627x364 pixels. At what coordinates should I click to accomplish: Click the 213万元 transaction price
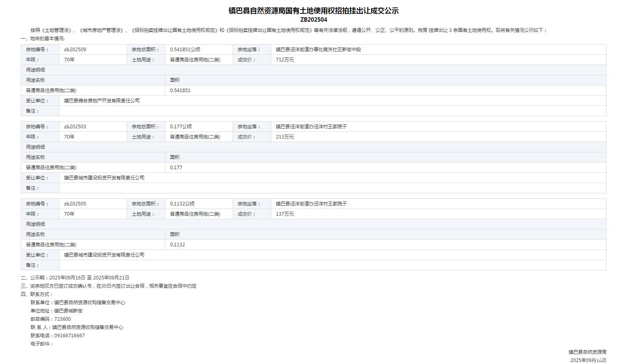pyautogui.click(x=285, y=137)
